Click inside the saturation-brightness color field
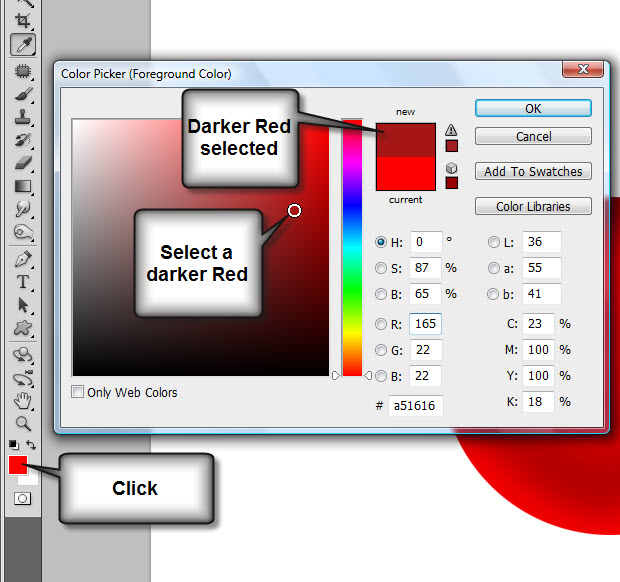Viewport: 620px width, 582px height. point(201,248)
